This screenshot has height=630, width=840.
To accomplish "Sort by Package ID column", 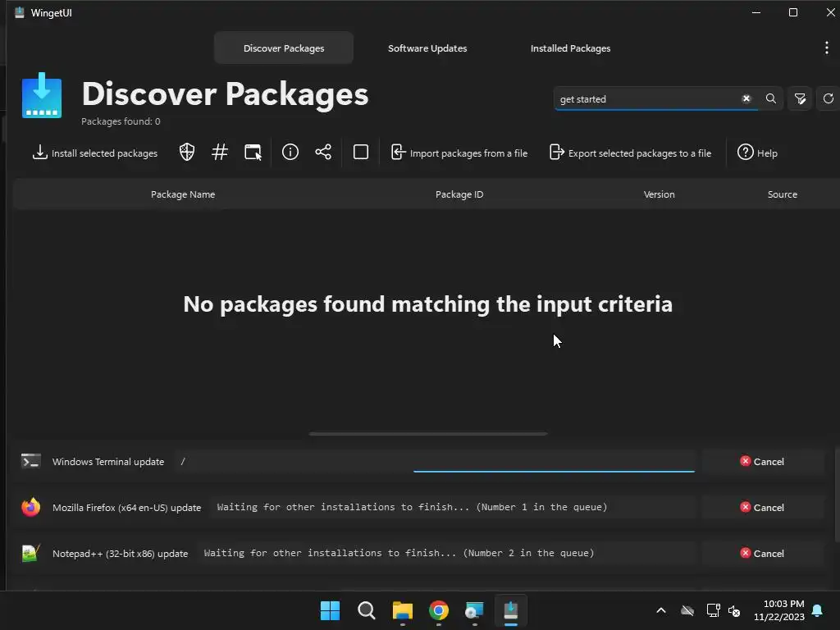I will (x=459, y=194).
